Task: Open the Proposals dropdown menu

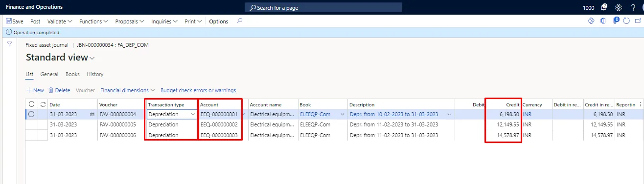Action: pyautogui.click(x=130, y=21)
